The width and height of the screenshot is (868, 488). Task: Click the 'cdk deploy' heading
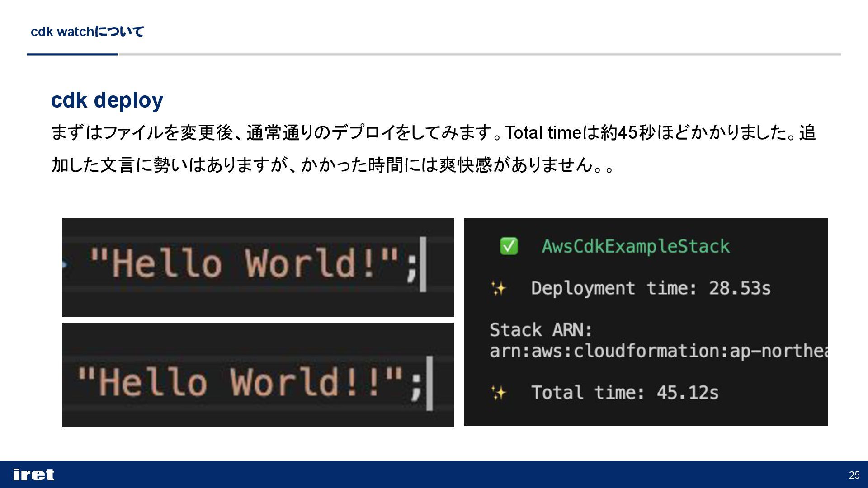[x=107, y=100]
